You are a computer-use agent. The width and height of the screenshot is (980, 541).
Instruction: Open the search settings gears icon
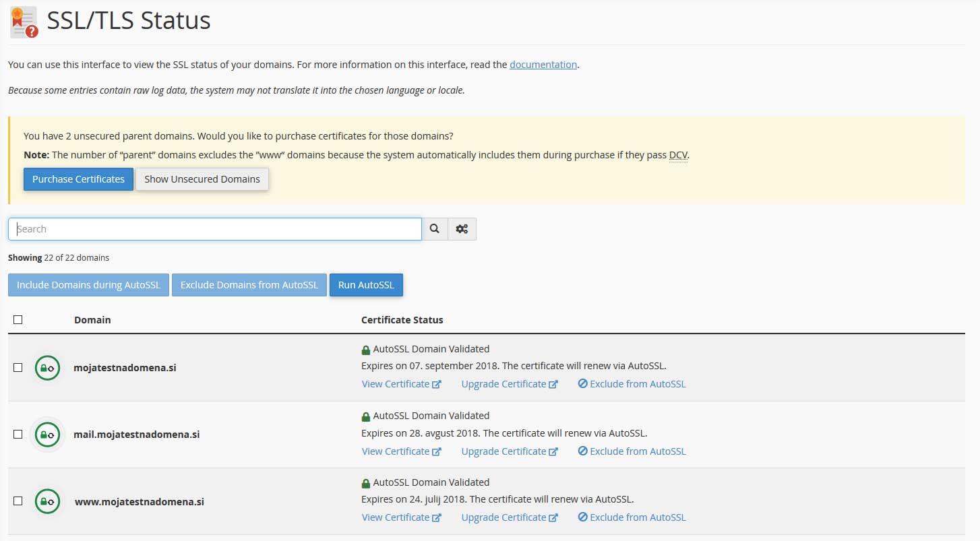tap(462, 229)
